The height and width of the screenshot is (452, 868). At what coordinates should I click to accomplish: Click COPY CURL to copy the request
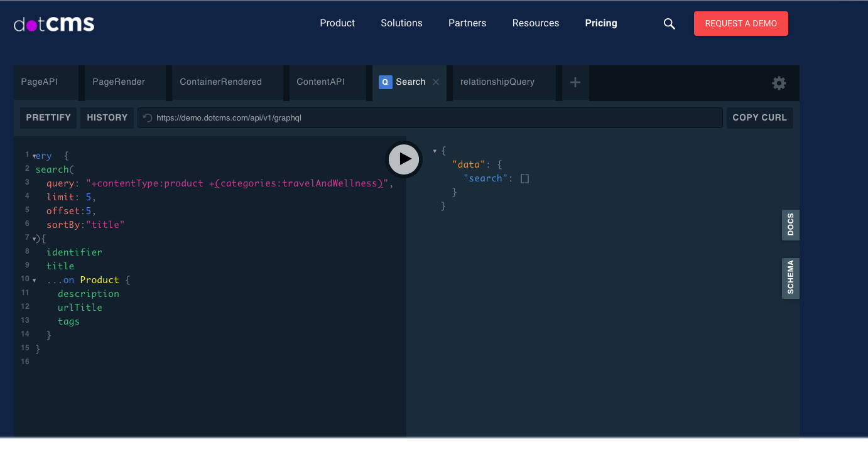tap(759, 117)
